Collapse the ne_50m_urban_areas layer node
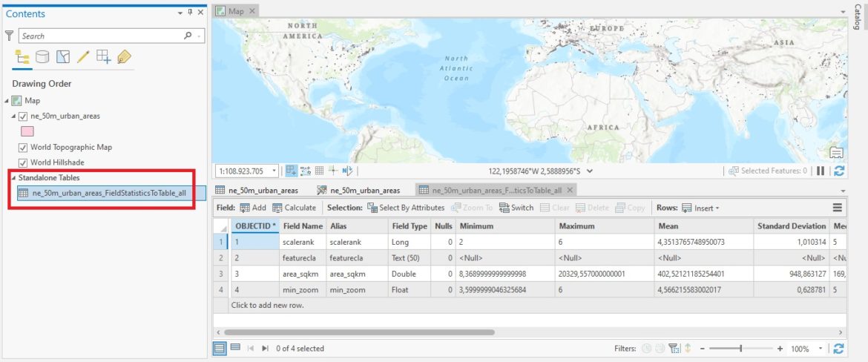Screen dimensions: 868x362 tap(14, 116)
